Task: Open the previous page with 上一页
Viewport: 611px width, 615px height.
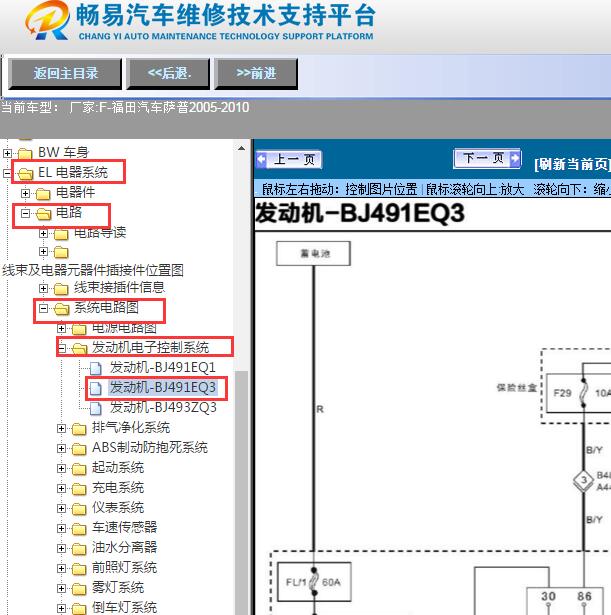Action: pyautogui.click(x=289, y=160)
